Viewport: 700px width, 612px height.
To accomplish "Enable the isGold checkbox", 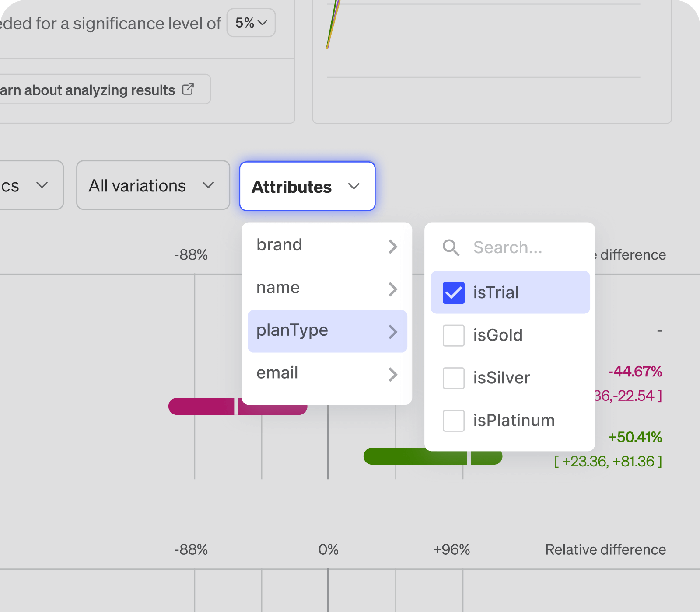I will 454,336.
